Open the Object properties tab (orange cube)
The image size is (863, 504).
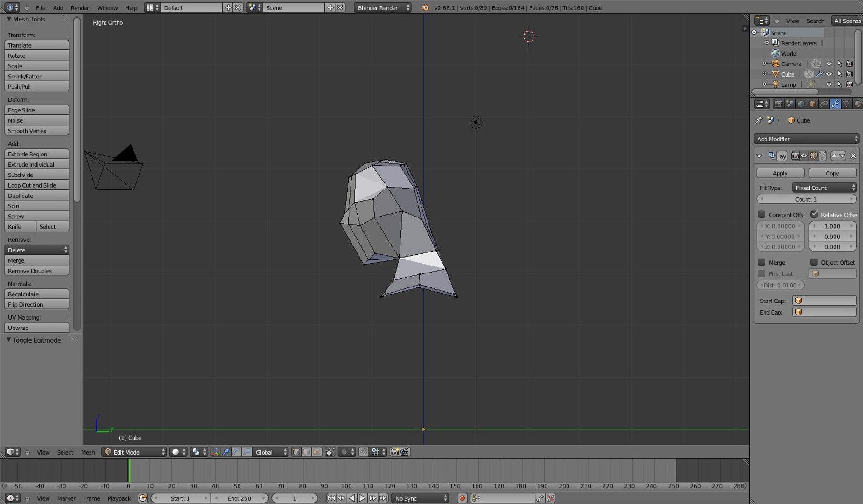[x=812, y=104]
